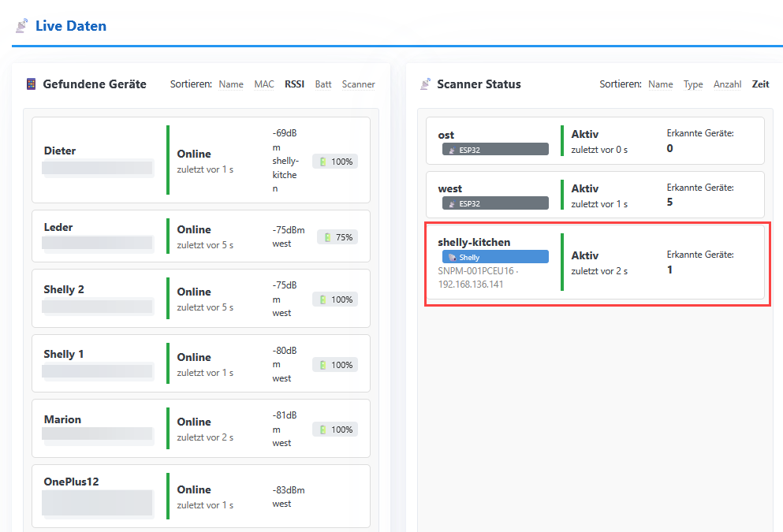
Task: Click battery icon in Marion card
Action: (323, 430)
